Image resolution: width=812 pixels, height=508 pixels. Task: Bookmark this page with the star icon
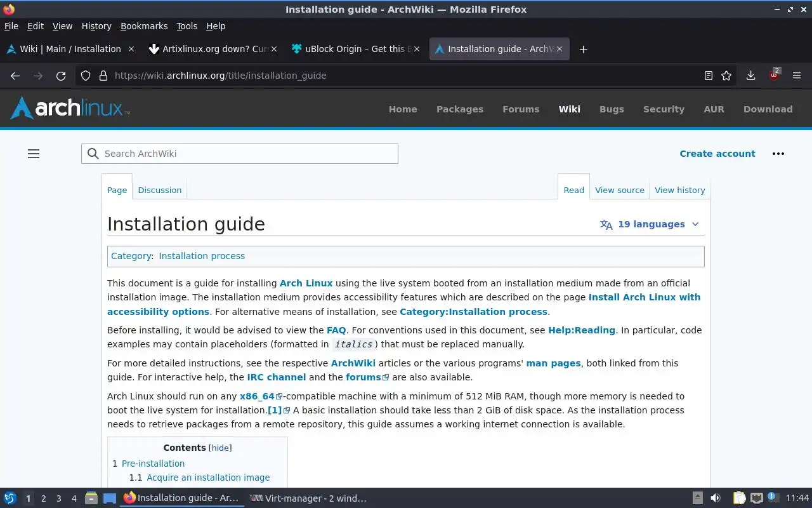coord(726,76)
